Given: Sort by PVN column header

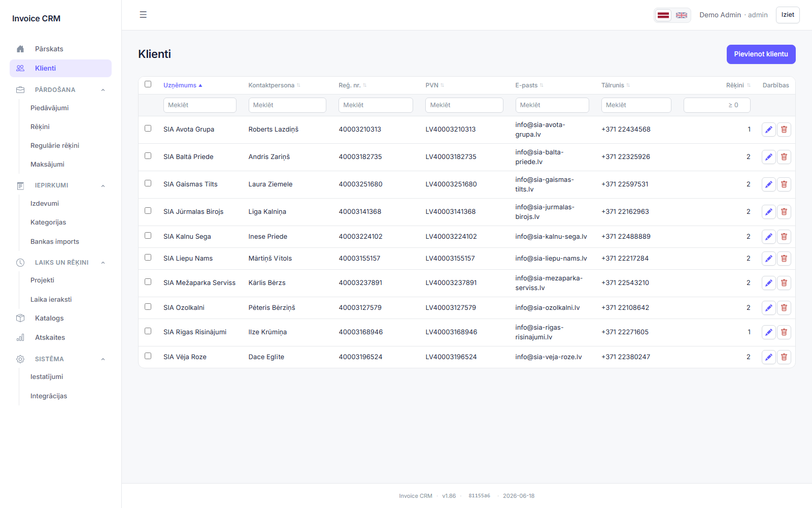Looking at the screenshot, I should point(435,85).
